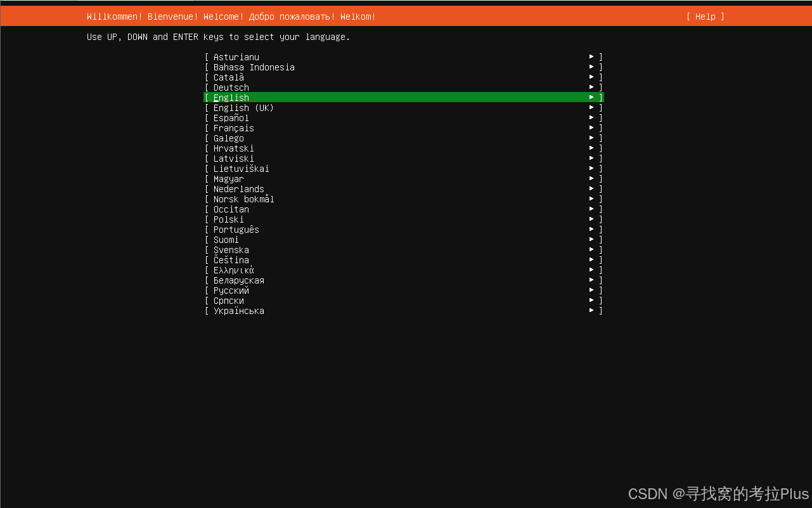The height and width of the screenshot is (508, 812).
Task: Pick Galego from the language list
Action: (404, 138)
